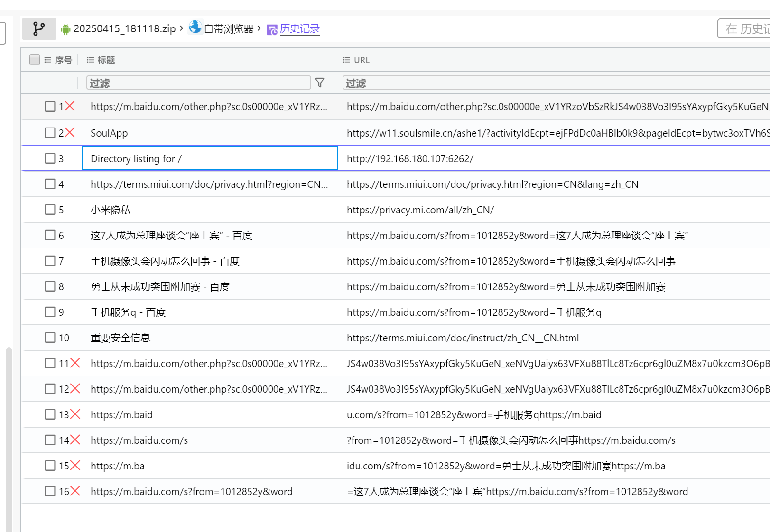The image size is (770, 532).
Task: Check the checkbox for row 1
Action: click(50, 107)
